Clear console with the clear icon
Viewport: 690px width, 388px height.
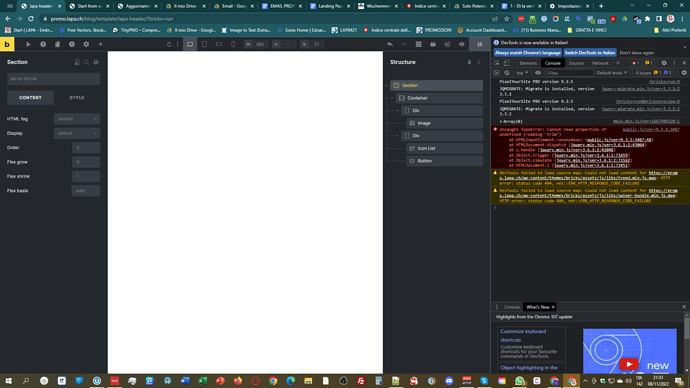(x=506, y=73)
